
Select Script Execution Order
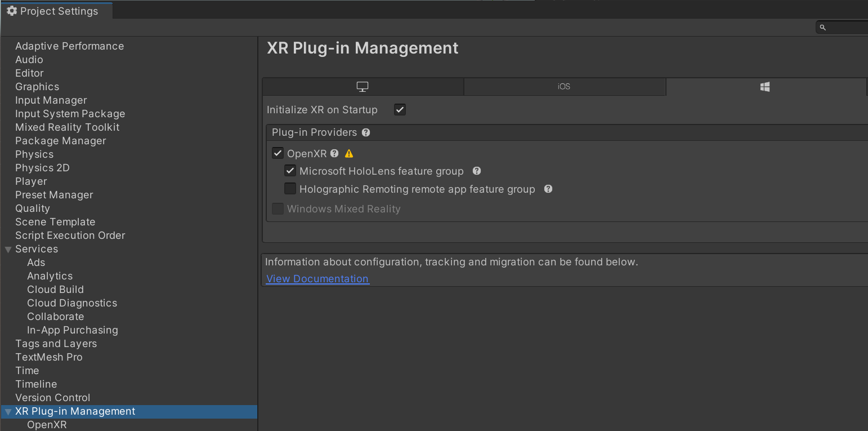70,236
